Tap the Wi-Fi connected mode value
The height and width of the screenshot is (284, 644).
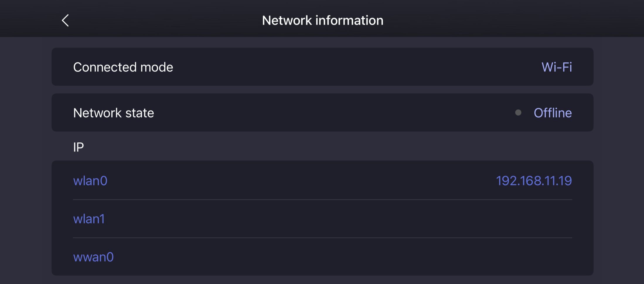point(556,67)
